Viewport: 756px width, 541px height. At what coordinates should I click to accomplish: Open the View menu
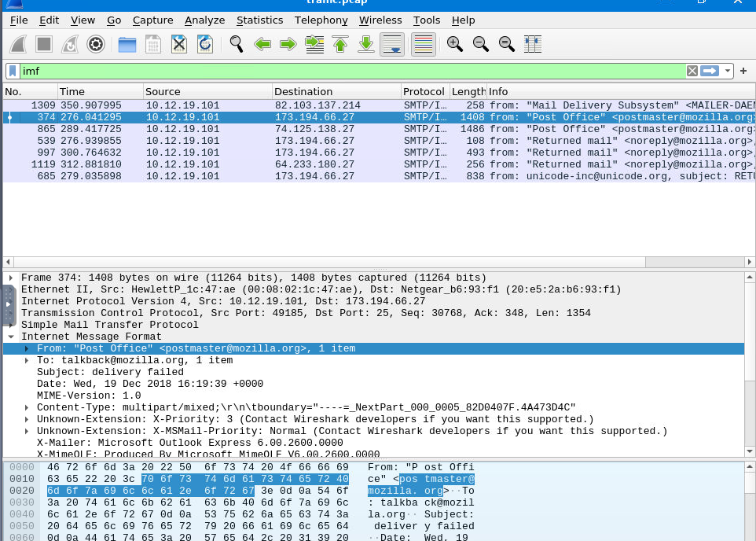(x=83, y=20)
